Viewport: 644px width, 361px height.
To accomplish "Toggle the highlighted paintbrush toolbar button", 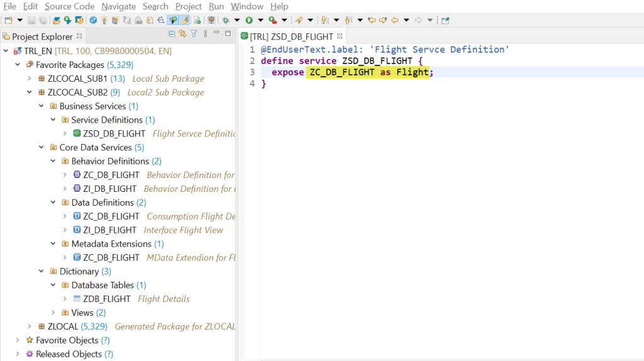I will coord(185,20).
